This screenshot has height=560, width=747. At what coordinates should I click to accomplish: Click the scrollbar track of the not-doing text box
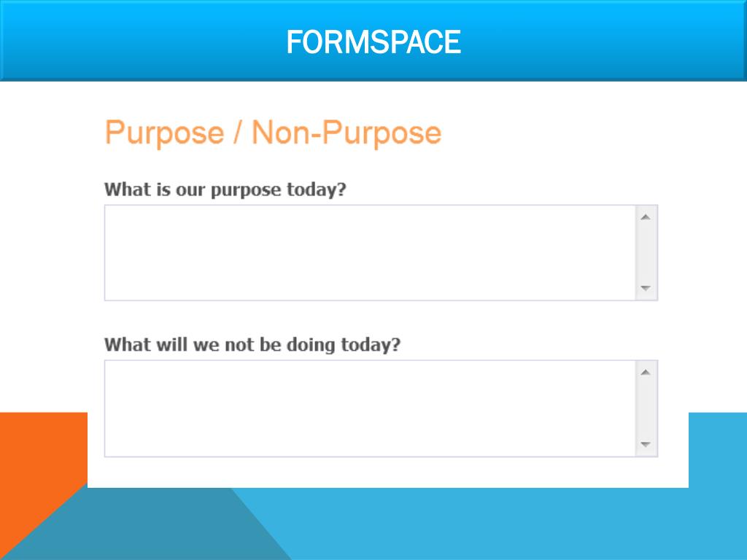tap(646, 408)
